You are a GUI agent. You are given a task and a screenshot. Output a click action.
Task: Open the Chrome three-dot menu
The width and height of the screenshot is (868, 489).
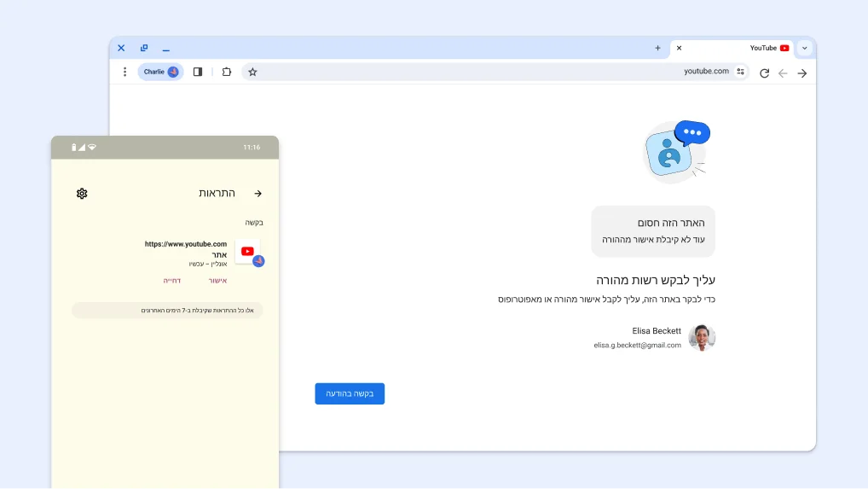pos(124,72)
